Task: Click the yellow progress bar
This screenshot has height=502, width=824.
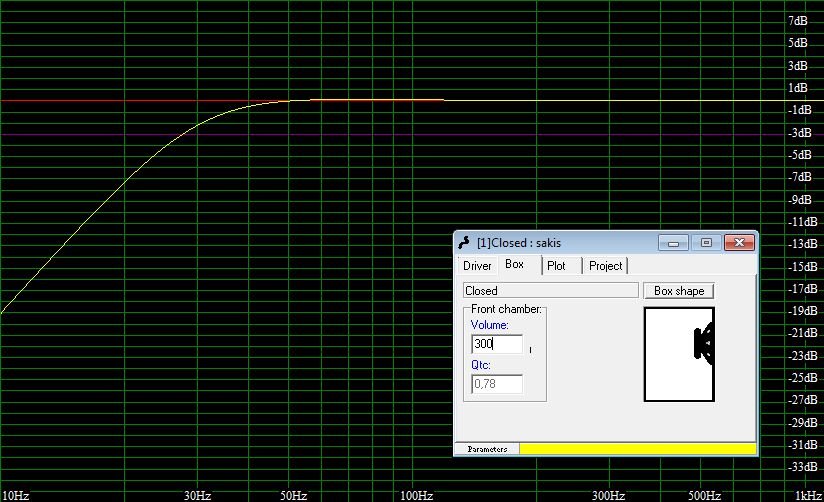Action: [x=638, y=449]
